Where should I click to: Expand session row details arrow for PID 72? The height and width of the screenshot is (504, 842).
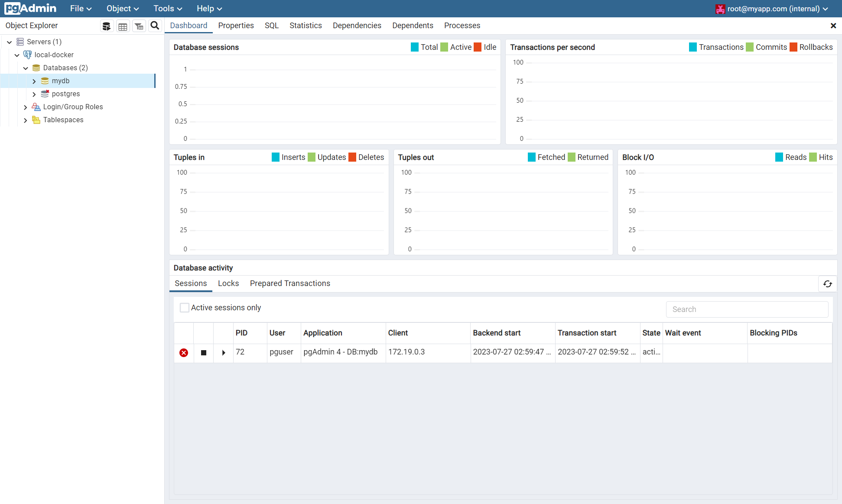(x=224, y=353)
